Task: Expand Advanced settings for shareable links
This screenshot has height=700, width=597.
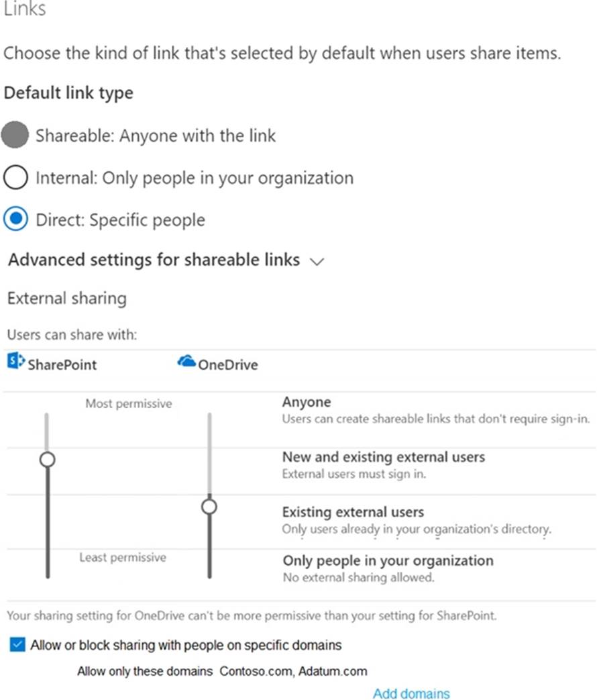Action: 154,260
